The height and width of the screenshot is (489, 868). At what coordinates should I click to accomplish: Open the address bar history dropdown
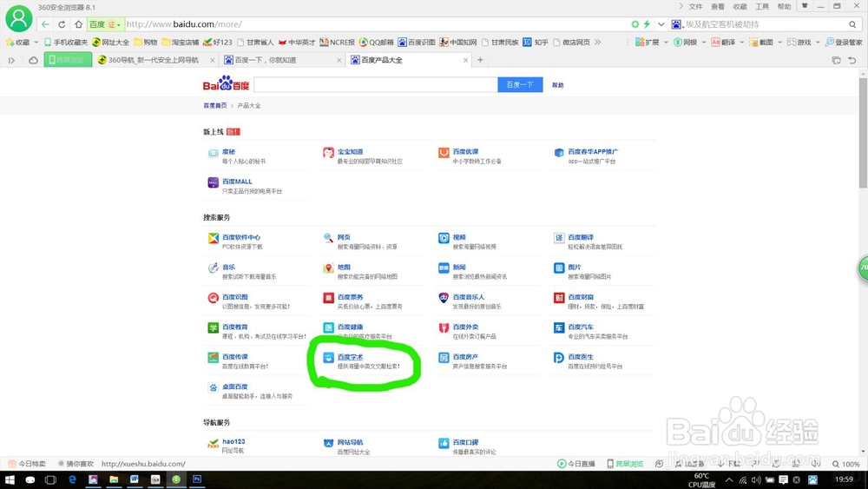[661, 24]
